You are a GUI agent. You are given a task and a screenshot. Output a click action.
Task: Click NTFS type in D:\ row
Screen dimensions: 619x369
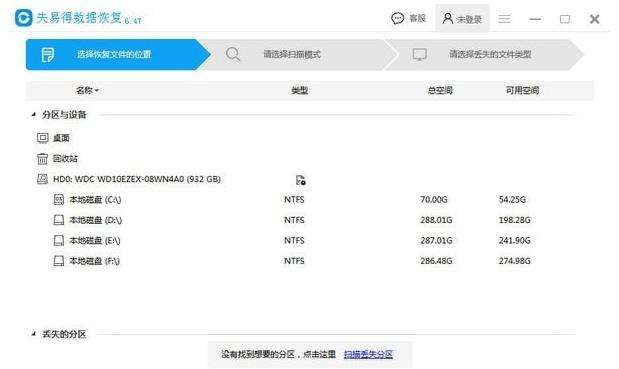[x=294, y=220]
